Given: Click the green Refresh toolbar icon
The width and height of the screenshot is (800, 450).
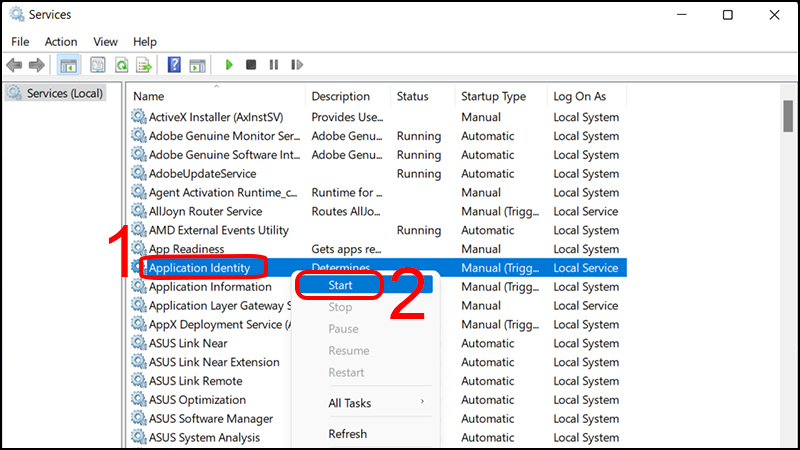Looking at the screenshot, I should pyautogui.click(x=121, y=65).
